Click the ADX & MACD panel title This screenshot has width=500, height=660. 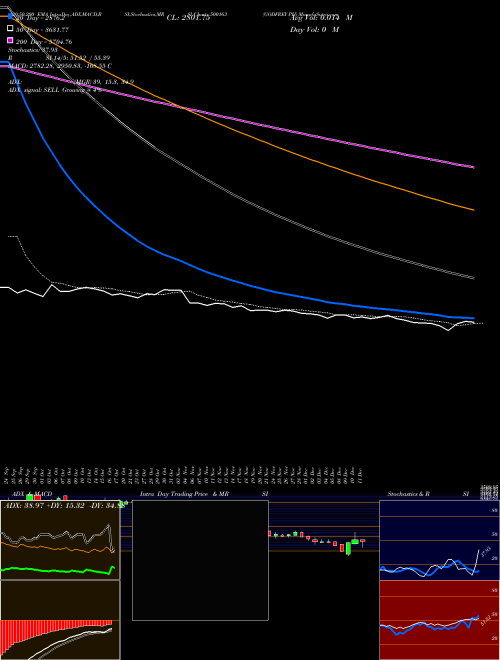click(x=32, y=494)
